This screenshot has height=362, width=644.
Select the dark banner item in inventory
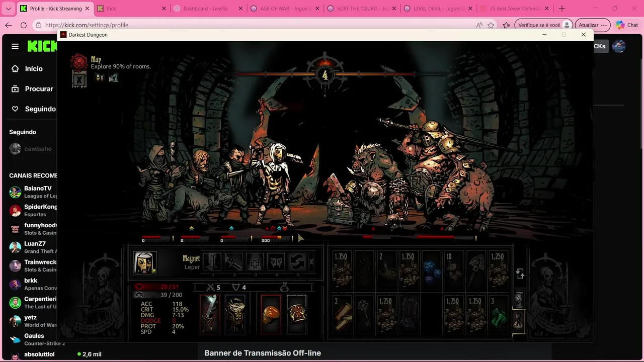point(409,314)
